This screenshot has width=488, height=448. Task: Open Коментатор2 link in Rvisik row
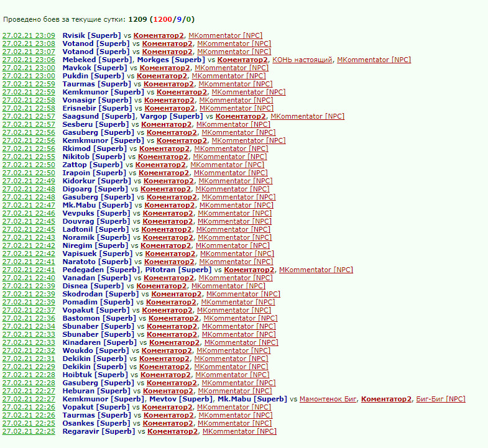159,35
